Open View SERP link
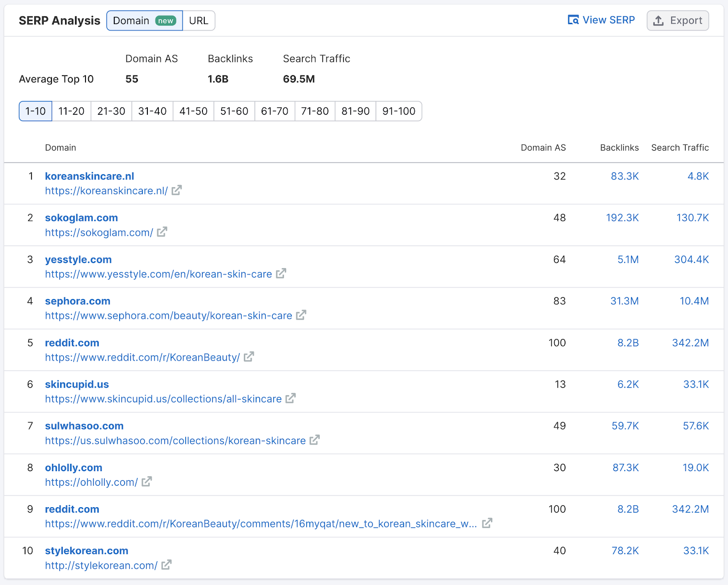 [601, 20]
